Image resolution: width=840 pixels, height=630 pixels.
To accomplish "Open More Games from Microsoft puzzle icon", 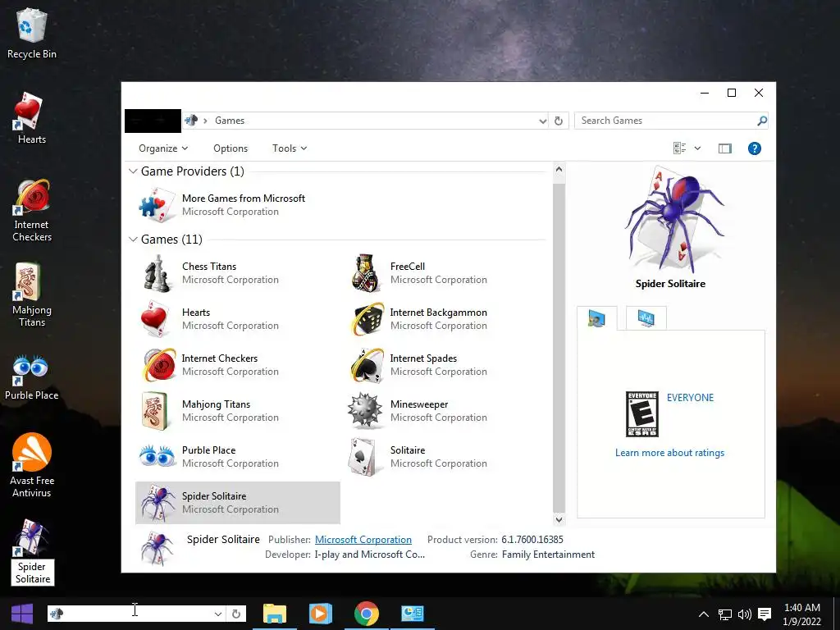I will (x=157, y=205).
